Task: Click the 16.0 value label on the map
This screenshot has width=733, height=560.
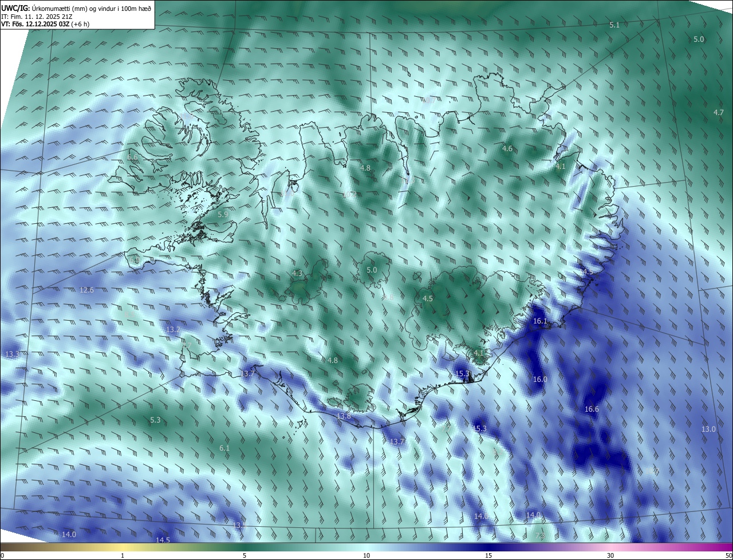Action: tap(540, 379)
